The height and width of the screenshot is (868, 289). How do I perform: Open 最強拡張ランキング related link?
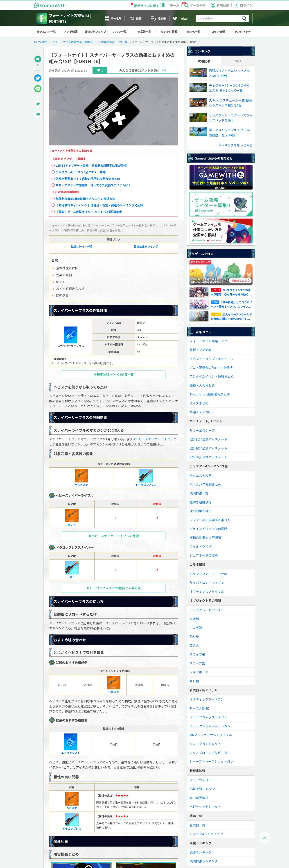146,247
